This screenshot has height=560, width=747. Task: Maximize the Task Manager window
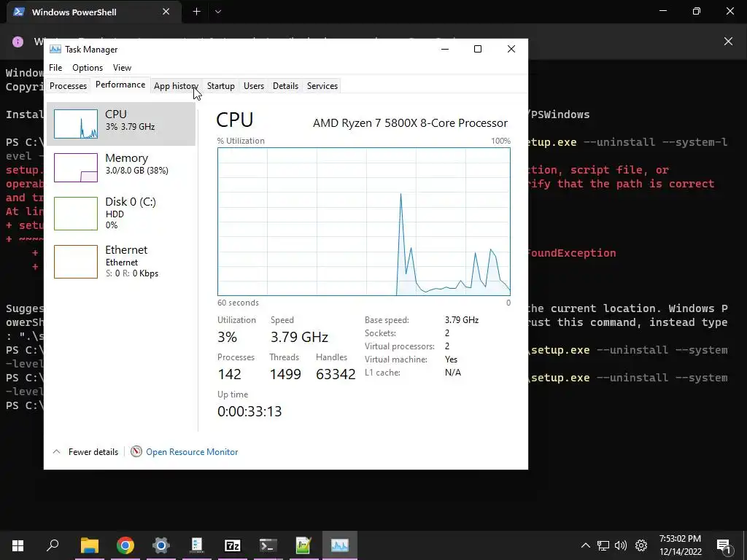478,49
